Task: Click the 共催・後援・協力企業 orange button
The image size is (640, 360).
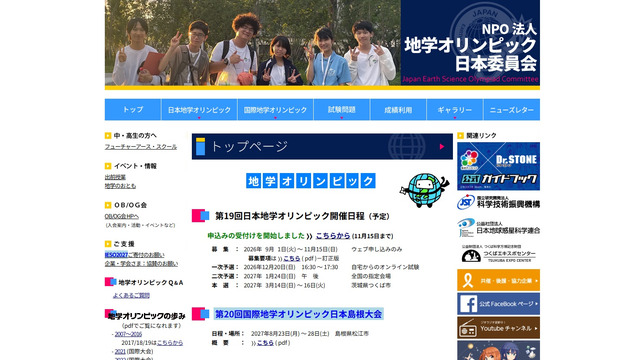Action: coord(498,280)
